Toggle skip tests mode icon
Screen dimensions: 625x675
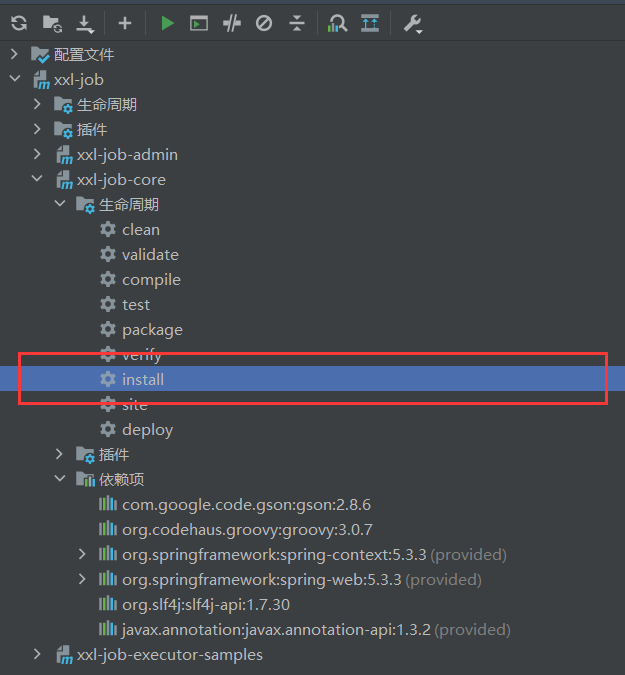[264, 23]
